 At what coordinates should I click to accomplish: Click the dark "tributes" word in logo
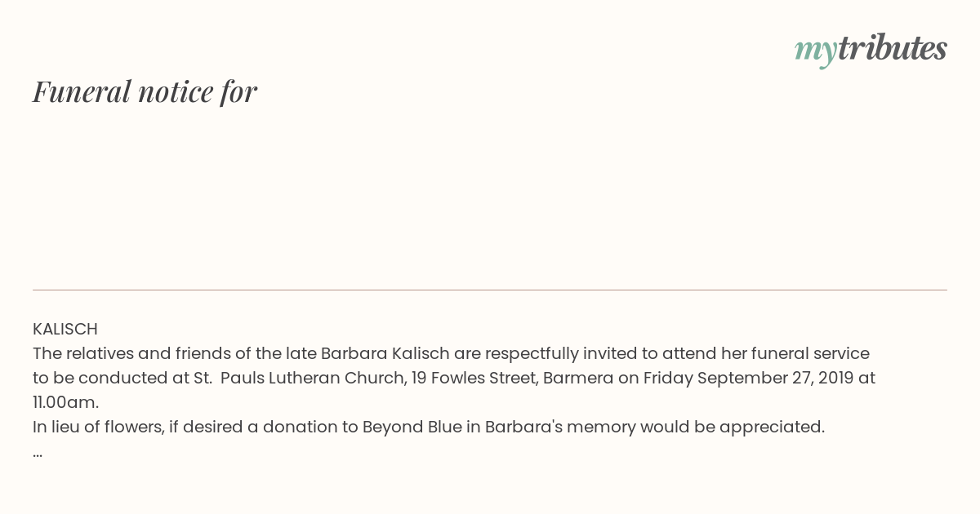coord(893,47)
